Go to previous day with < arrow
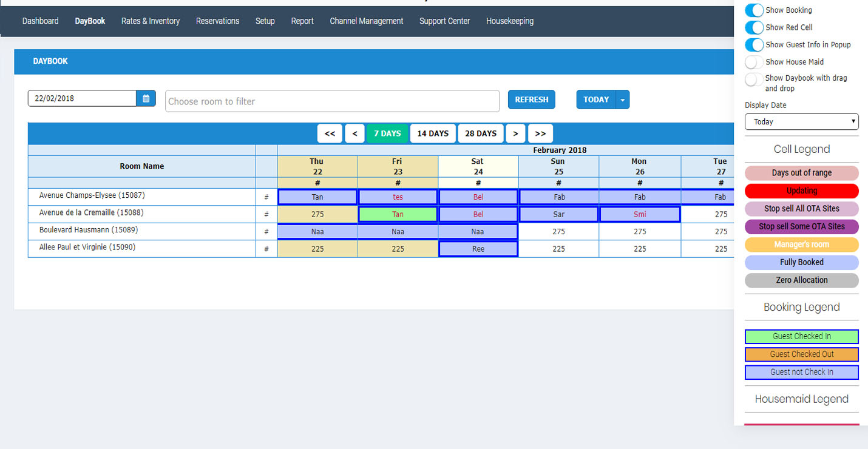The image size is (868, 449). (x=354, y=133)
